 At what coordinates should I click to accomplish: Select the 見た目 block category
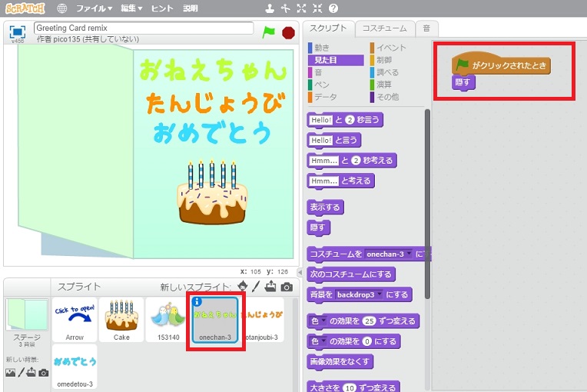coord(336,60)
